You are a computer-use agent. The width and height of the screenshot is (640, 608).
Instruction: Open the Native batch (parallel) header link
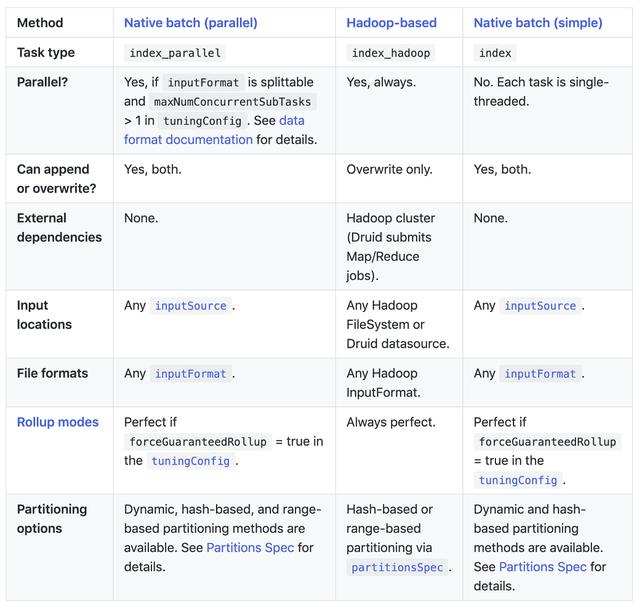click(x=190, y=22)
